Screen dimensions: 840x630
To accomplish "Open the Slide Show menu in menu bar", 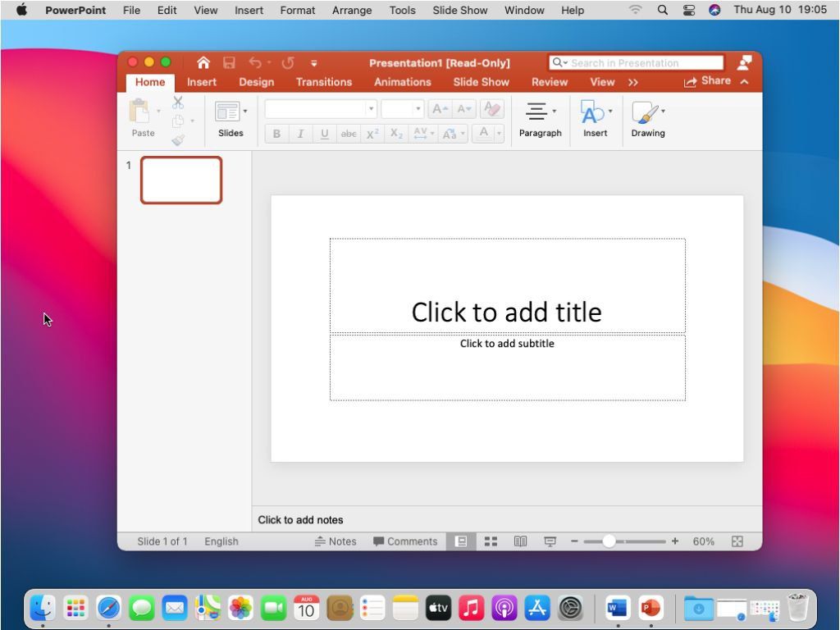I will [x=459, y=10].
